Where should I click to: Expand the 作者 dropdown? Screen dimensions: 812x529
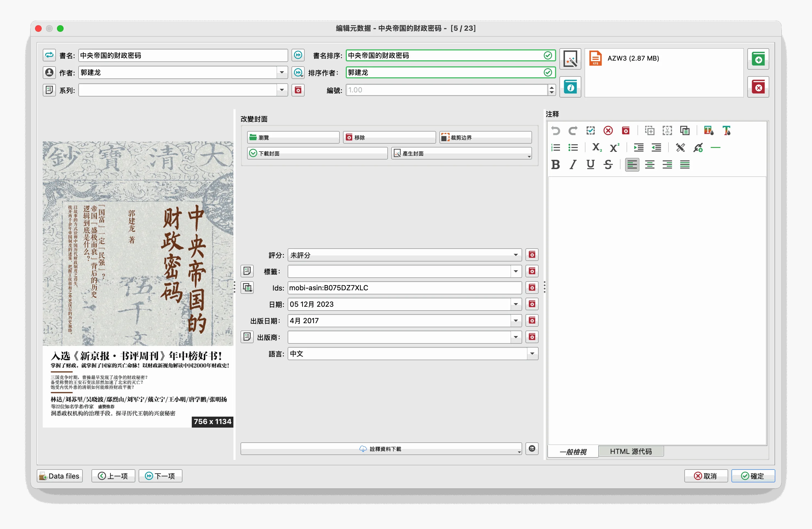coord(282,72)
